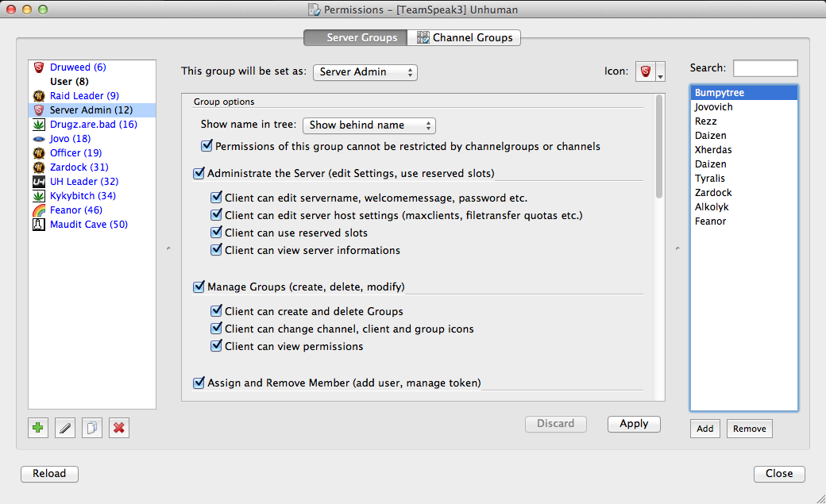Screen dimensions: 826x504
Task: Click the Druweed group shield icon
Action: coord(39,67)
